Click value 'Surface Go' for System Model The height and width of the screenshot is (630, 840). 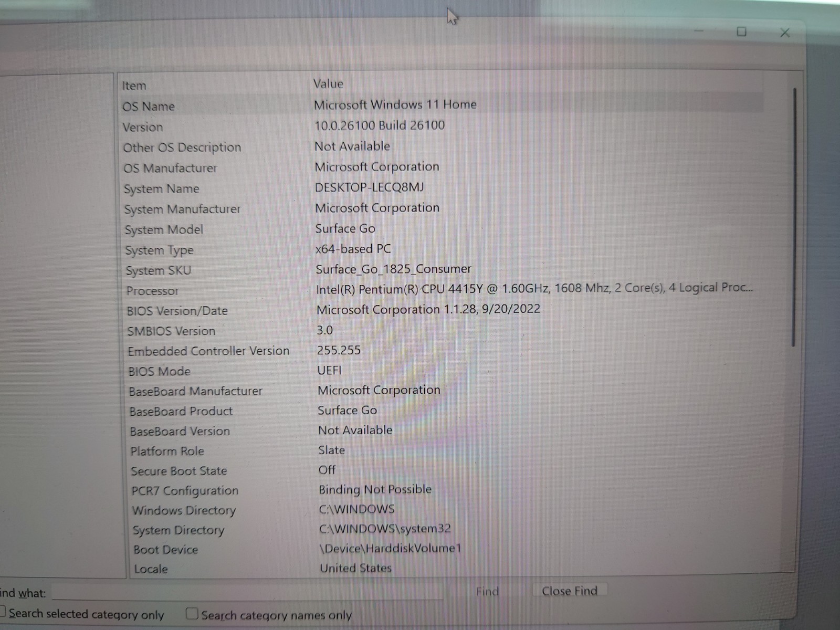pos(345,228)
